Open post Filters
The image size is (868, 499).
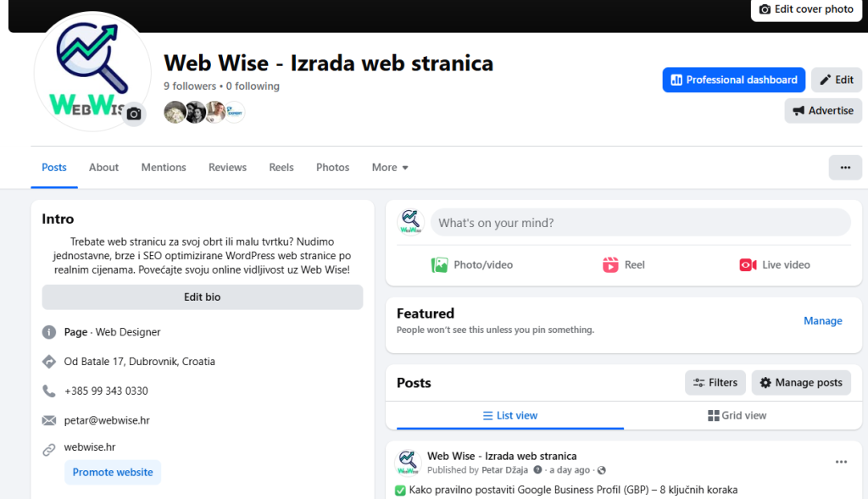pos(715,383)
